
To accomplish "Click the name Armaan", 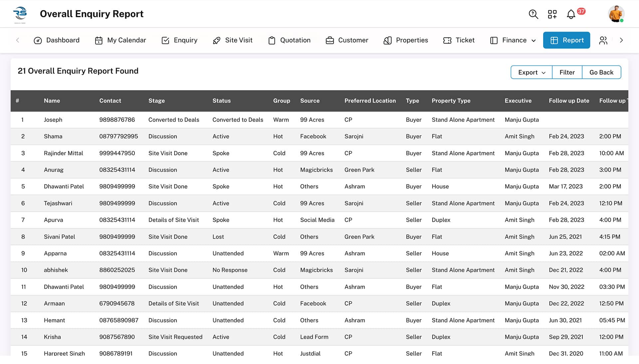I will tap(54, 303).
